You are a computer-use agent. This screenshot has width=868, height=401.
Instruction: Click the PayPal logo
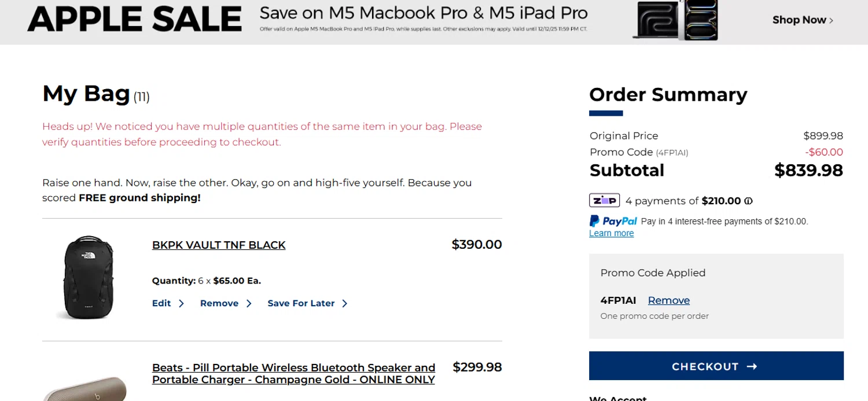tap(613, 221)
